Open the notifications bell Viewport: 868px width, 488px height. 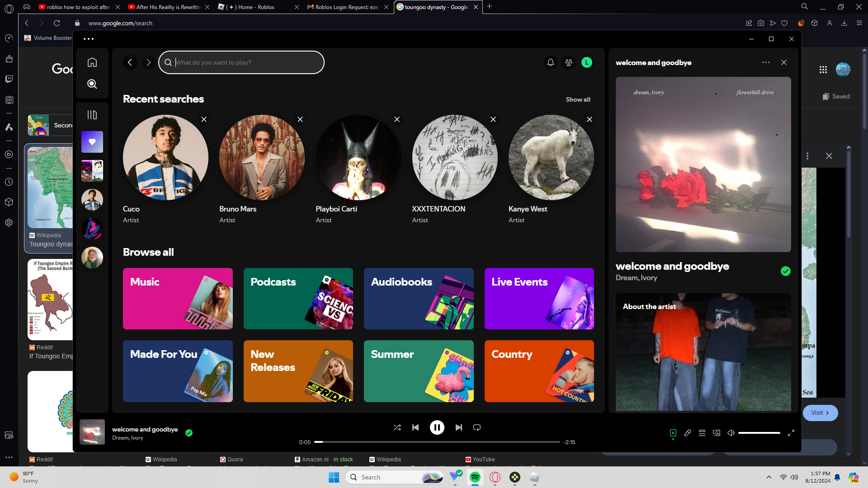pos(550,62)
